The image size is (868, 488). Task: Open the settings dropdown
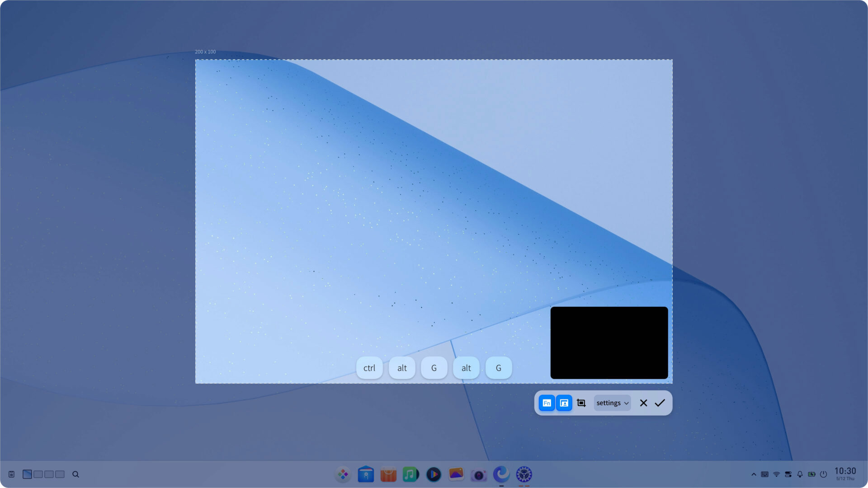pos(612,403)
